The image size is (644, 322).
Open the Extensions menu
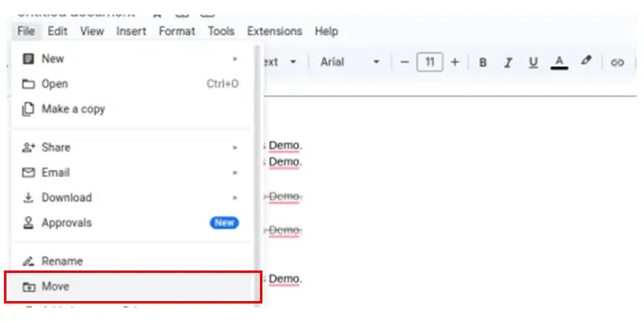[275, 31]
